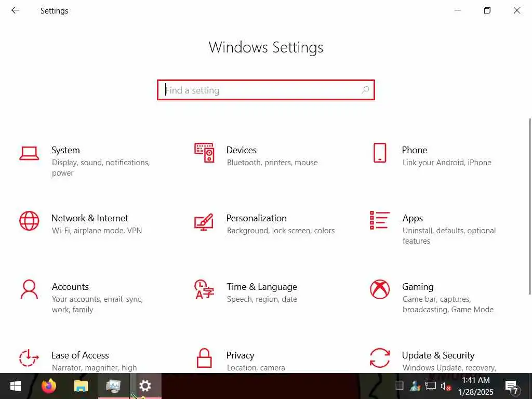Screen dimensions: 532x399
Task: Click the search magnifier icon
Action: 365,90
